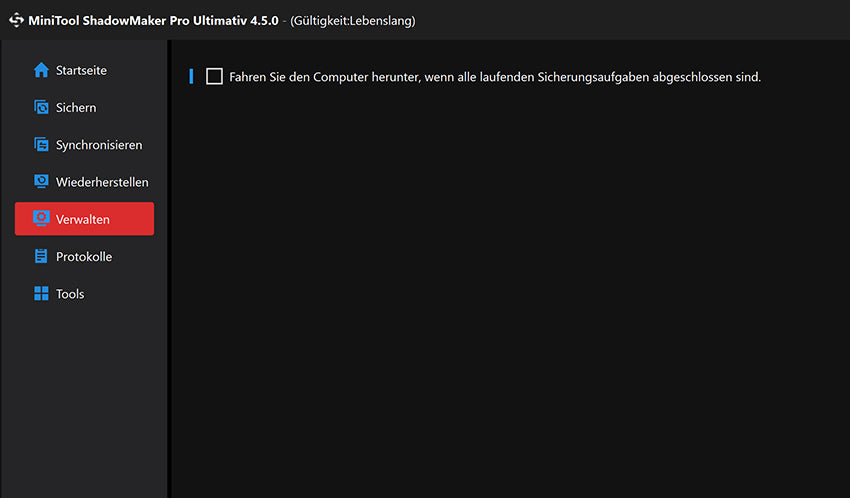Screen dimensions: 850x498
Task: Go to the Startseite page
Action: (x=81, y=71)
